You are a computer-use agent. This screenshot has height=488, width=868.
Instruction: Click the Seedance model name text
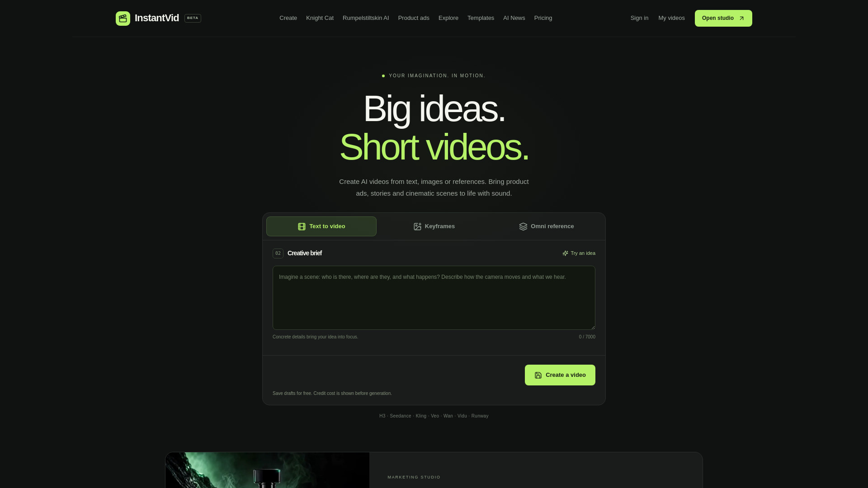401,416
